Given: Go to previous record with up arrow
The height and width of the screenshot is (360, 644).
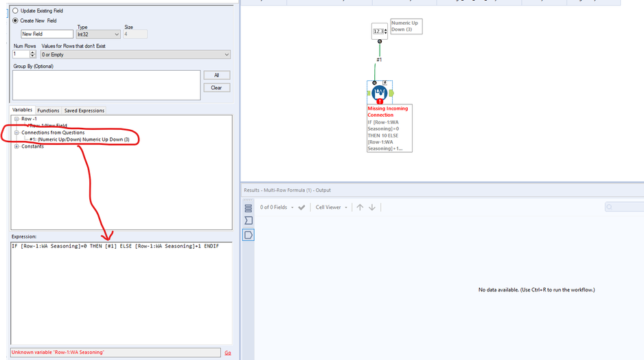Looking at the screenshot, I should point(360,207).
